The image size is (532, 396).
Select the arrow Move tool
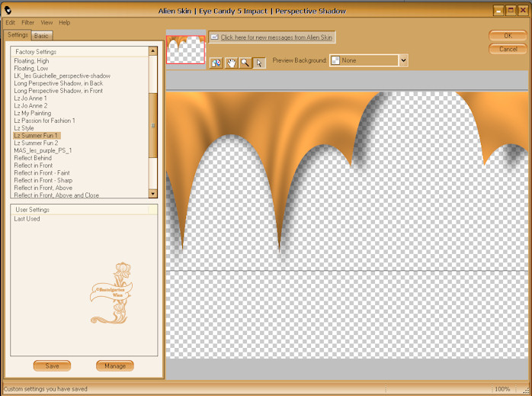259,63
